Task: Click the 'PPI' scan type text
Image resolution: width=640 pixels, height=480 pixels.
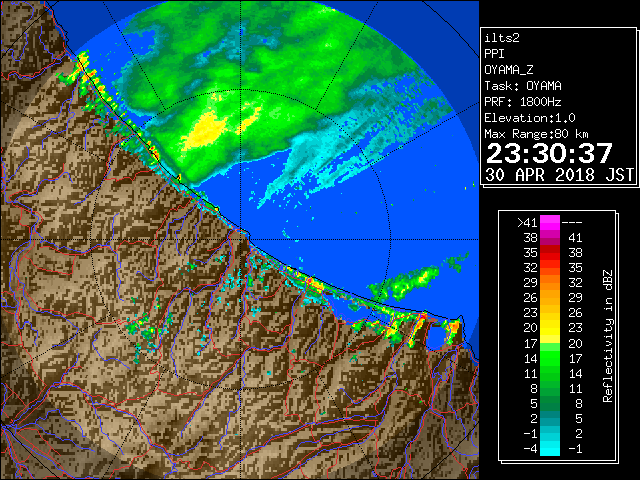Action: click(494, 54)
